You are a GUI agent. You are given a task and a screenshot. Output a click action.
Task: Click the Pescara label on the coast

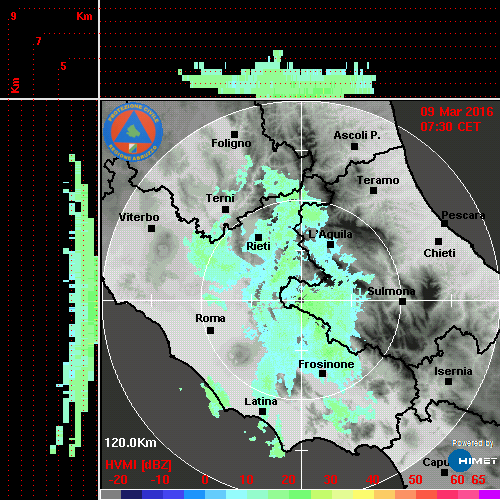pos(463,215)
